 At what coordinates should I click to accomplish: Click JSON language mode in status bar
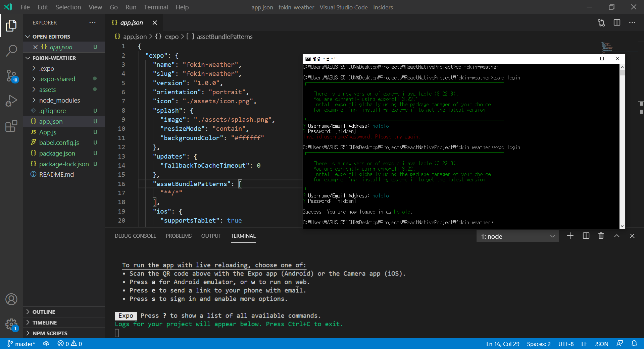pyautogui.click(x=601, y=344)
